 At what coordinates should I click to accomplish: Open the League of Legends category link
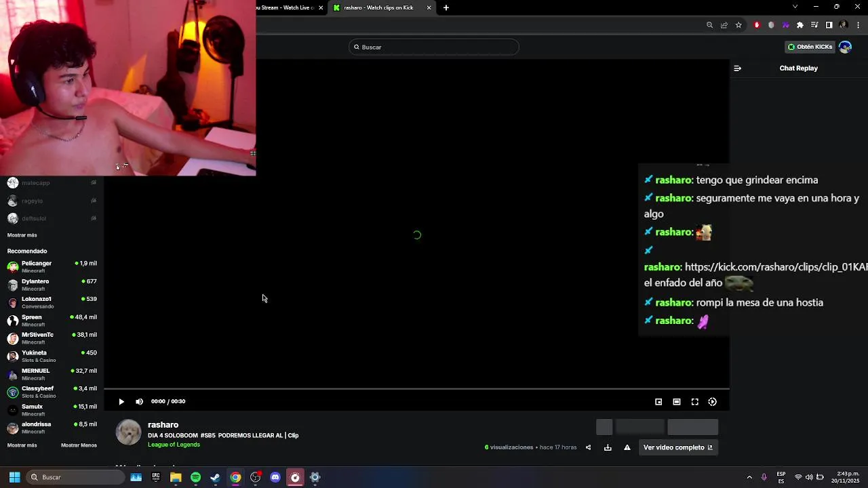click(x=174, y=445)
